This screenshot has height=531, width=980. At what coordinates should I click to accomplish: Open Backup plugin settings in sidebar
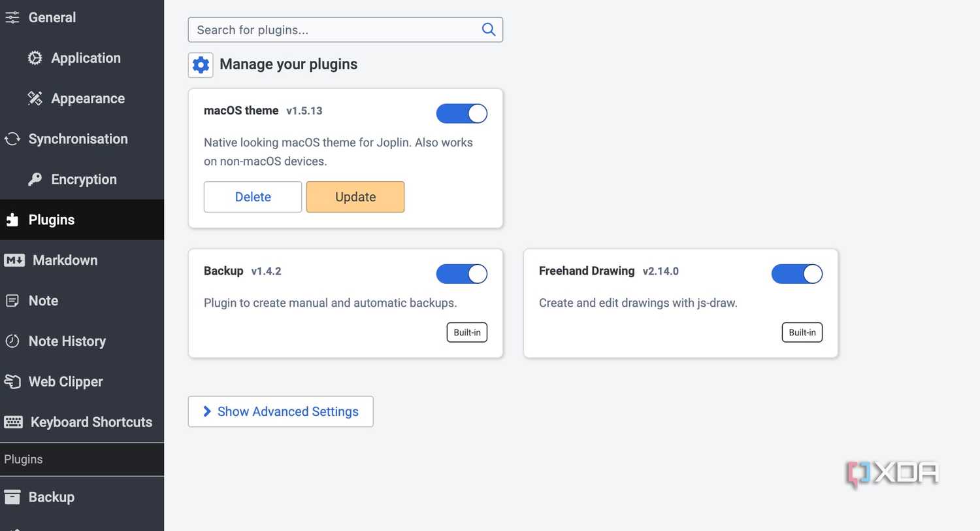point(82,497)
